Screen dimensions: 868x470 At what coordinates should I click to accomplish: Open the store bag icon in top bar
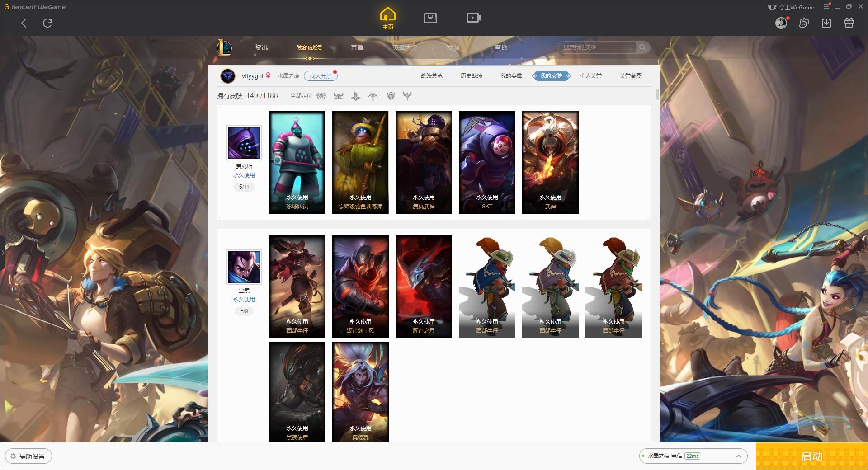(430, 18)
